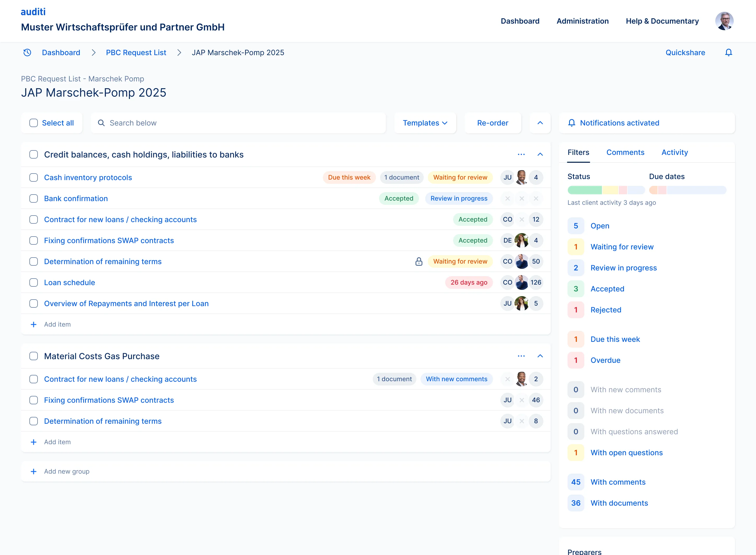Open more options for Material Costs Gas Purchase
The height and width of the screenshot is (555, 756).
(521, 356)
